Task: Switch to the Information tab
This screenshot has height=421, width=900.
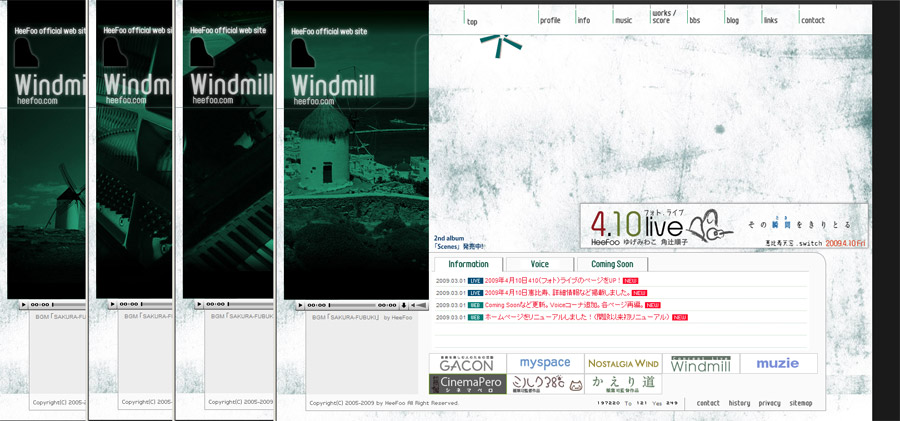Action: click(468, 264)
